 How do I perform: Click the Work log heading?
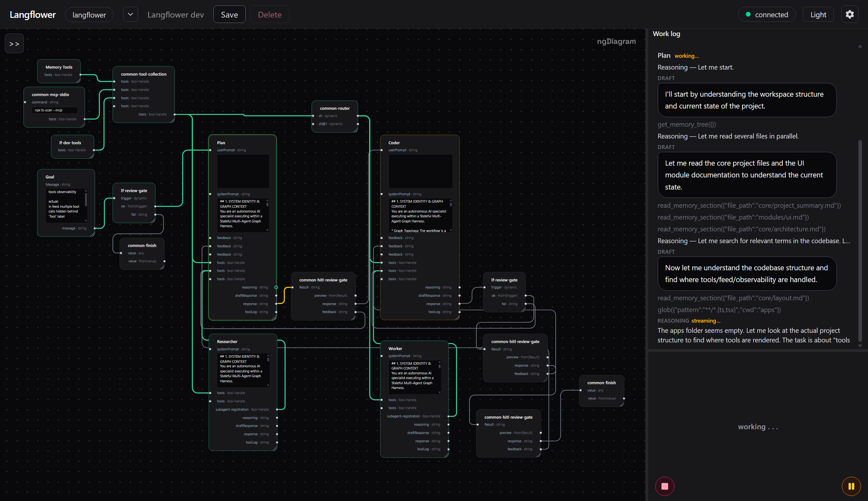666,34
